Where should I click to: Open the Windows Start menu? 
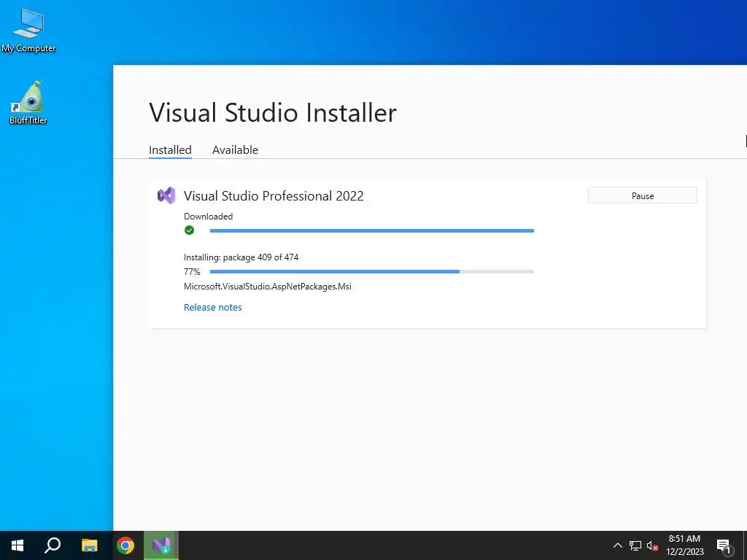[18, 545]
